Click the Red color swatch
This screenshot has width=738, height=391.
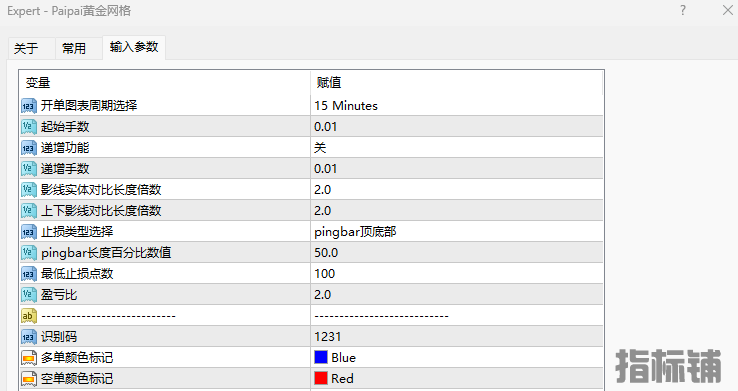[321, 378]
